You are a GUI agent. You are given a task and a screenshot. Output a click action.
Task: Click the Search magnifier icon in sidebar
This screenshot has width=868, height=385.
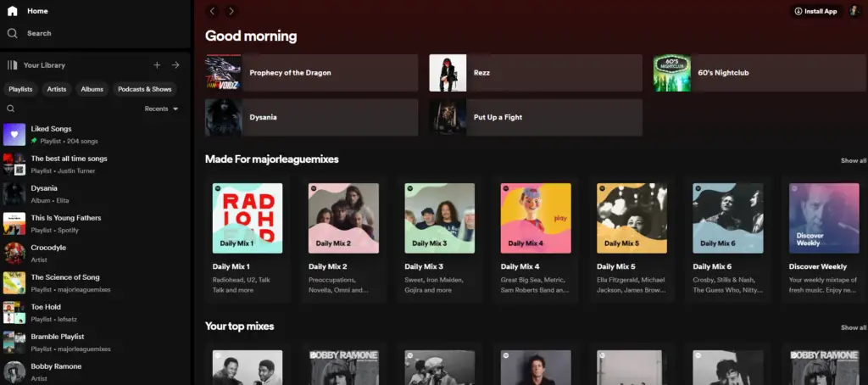coord(12,33)
